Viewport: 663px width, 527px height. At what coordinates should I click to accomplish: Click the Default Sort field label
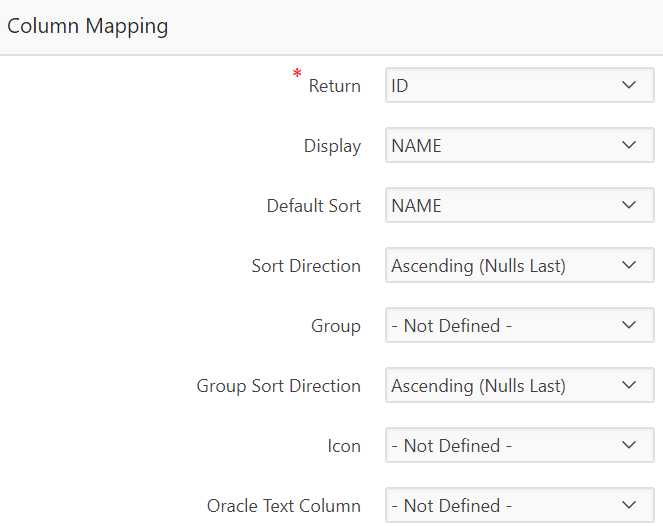[313, 206]
